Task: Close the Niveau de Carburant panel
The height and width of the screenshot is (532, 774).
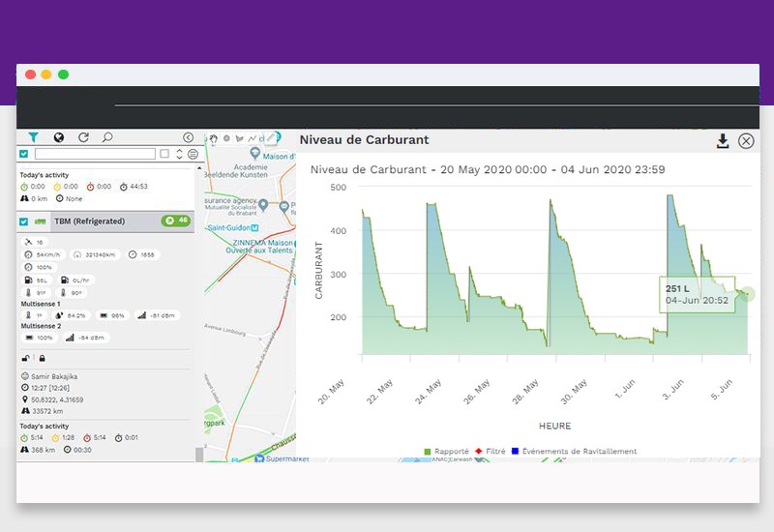Action: click(746, 141)
